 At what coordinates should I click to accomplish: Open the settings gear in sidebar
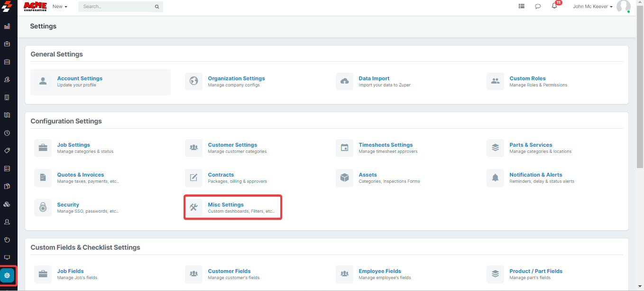[x=7, y=275]
